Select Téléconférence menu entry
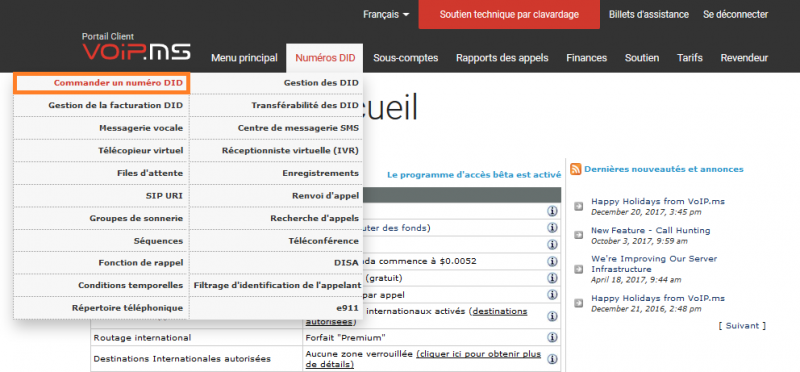800x372 pixels. pos(276,240)
